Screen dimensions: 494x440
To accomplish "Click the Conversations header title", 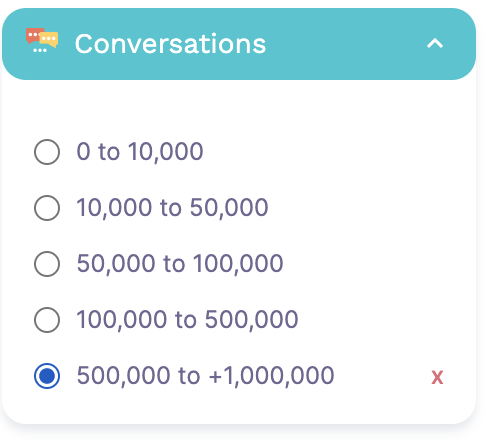I will (170, 44).
